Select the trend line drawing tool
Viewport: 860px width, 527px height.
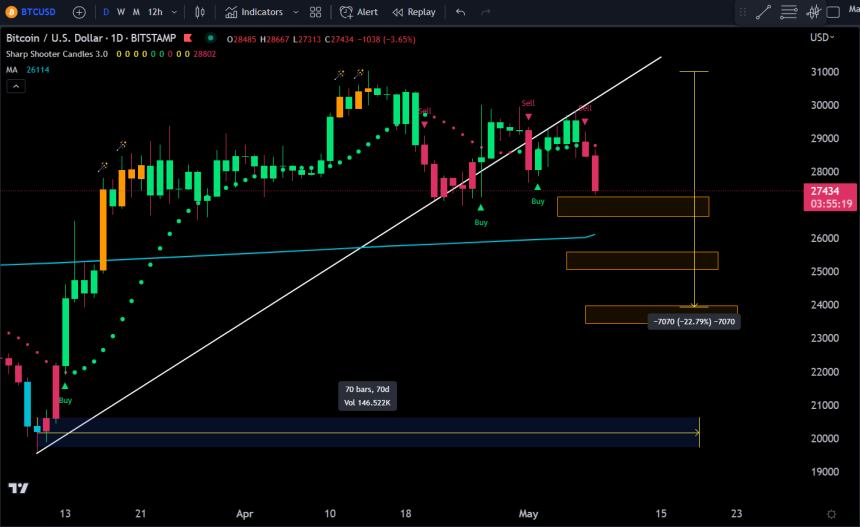coord(763,12)
